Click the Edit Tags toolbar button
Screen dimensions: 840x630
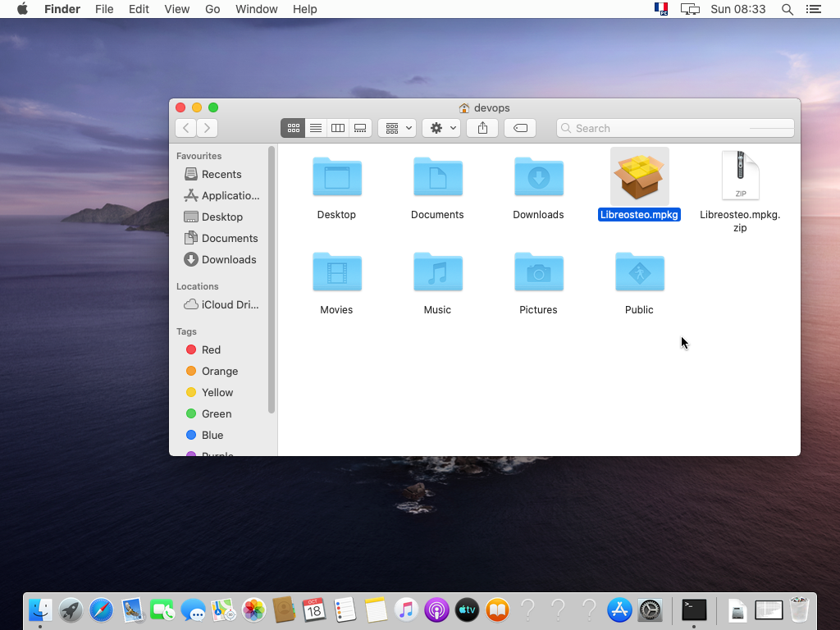pyautogui.click(x=520, y=128)
